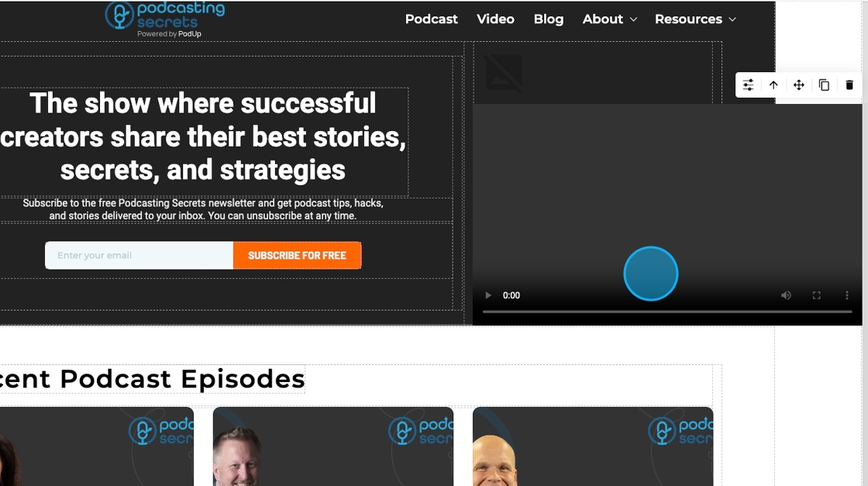Open the Blog nav link
The image size is (868, 486).
549,19
